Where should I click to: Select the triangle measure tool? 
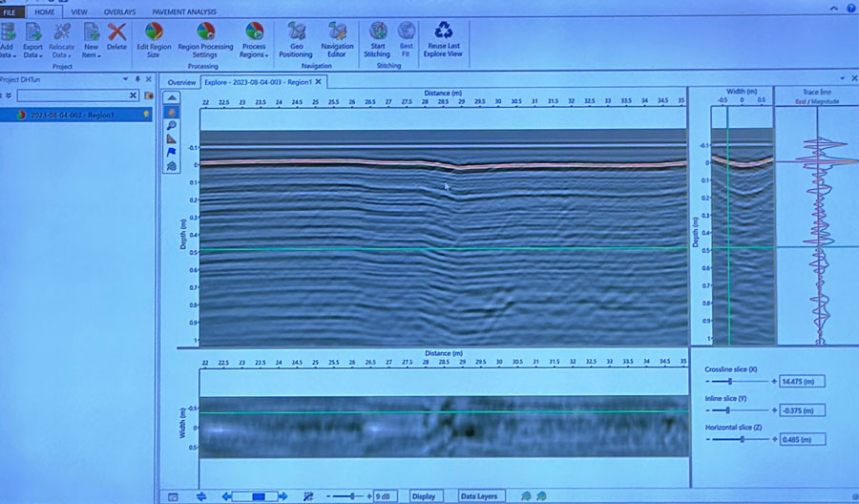[x=171, y=138]
